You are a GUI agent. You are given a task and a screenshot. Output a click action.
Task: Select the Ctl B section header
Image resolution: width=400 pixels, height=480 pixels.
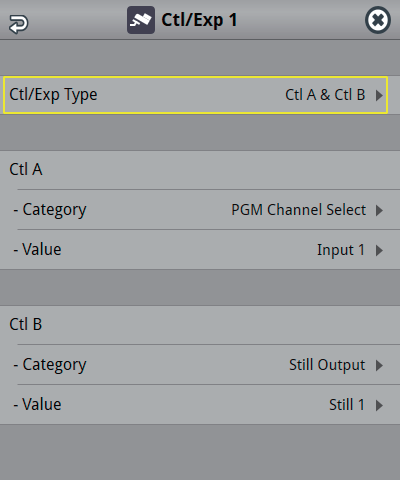point(26,324)
